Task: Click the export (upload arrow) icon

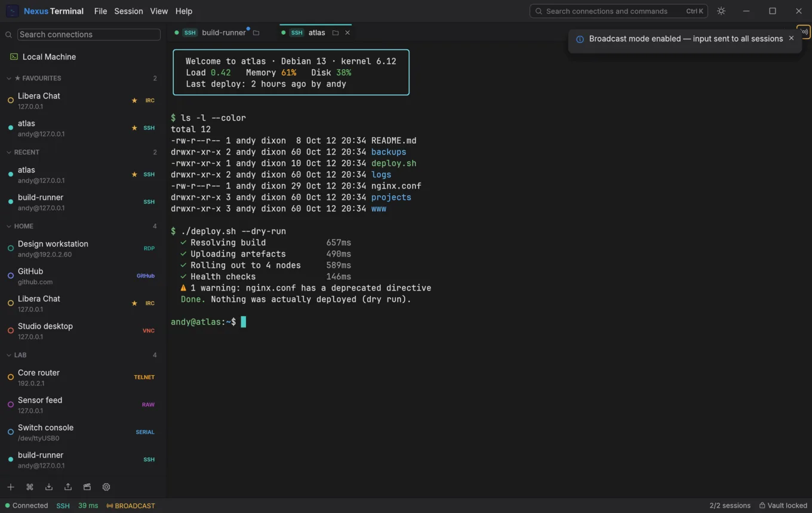Action: click(68, 487)
